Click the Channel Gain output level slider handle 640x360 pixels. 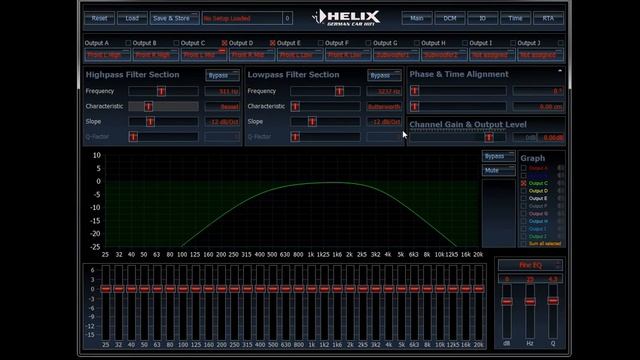click(489, 138)
